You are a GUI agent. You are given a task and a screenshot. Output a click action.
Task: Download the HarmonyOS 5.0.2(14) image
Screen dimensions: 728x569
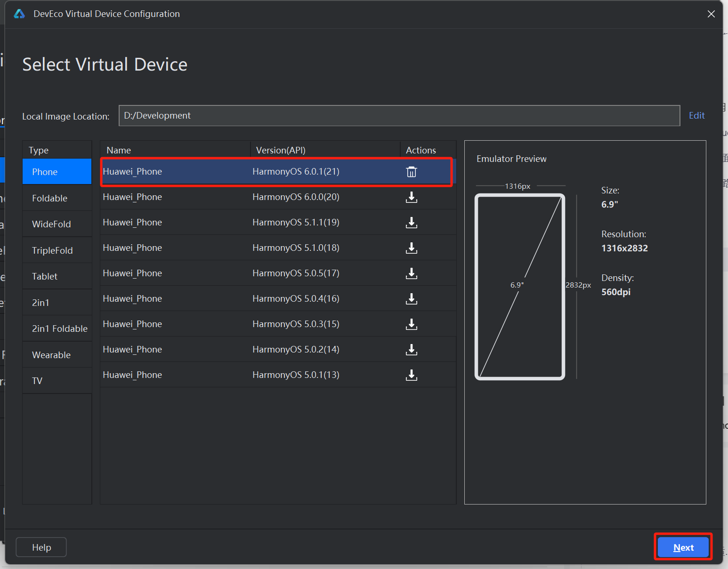[x=412, y=350]
